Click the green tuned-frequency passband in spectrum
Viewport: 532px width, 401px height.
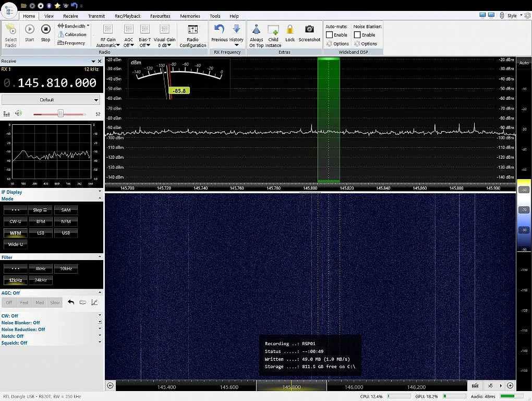(x=329, y=120)
